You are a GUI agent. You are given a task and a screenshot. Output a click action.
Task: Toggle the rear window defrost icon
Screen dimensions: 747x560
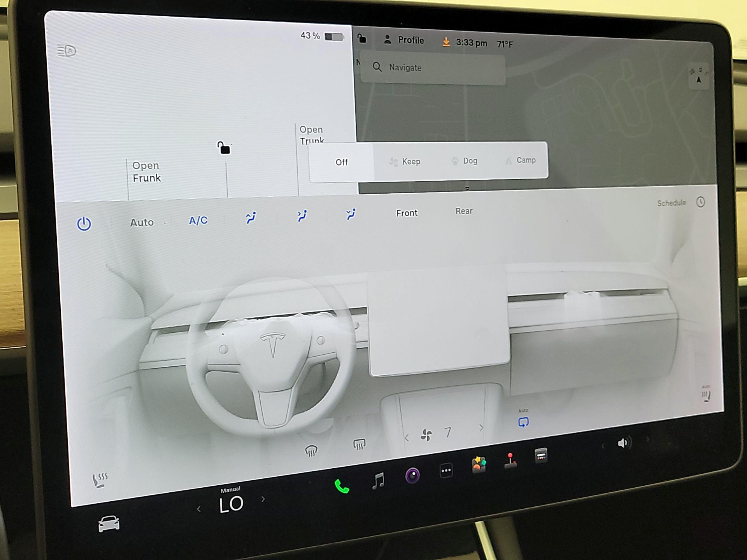pos(359,444)
